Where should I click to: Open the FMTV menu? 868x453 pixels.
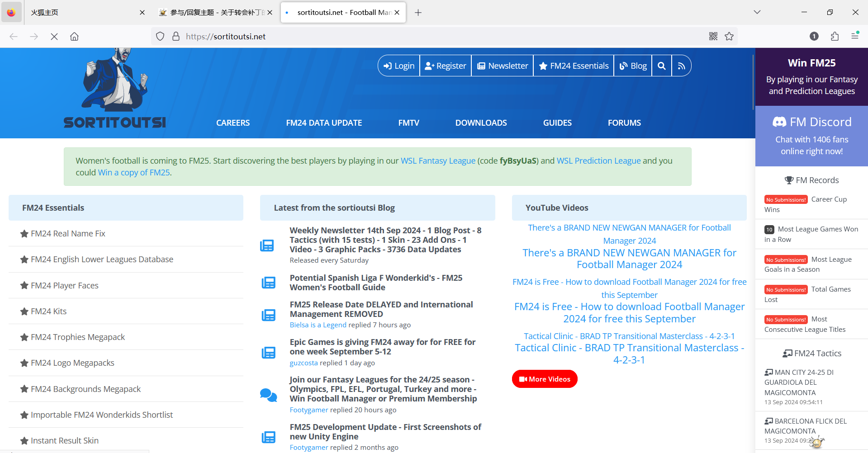click(409, 123)
